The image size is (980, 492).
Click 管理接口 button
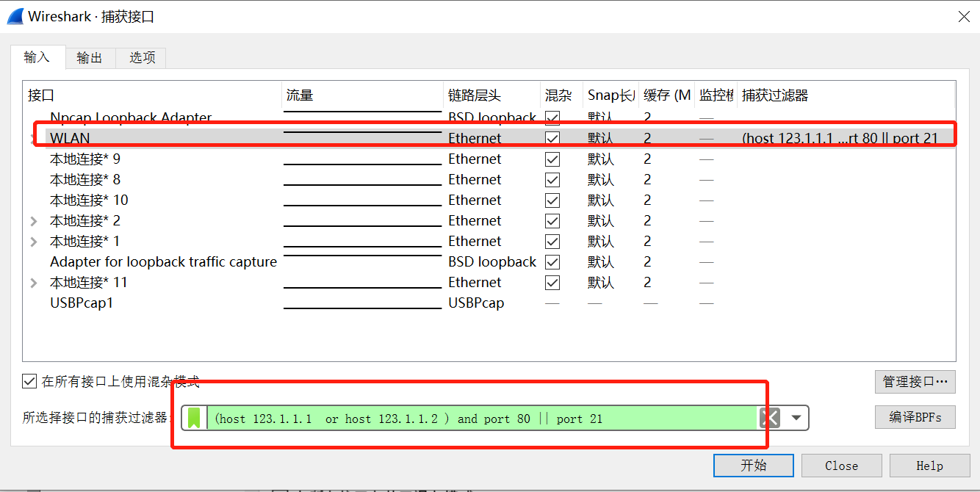pyautogui.click(x=915, y=381)
